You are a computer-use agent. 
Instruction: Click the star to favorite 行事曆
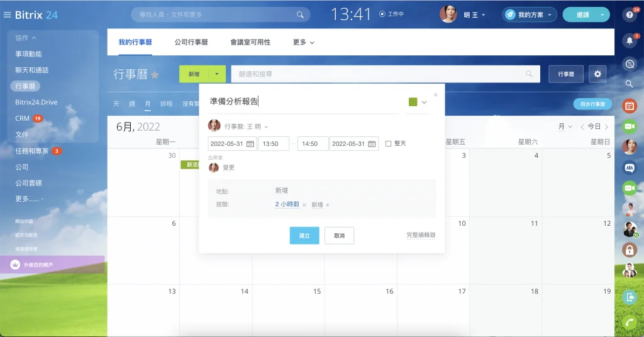155,75
